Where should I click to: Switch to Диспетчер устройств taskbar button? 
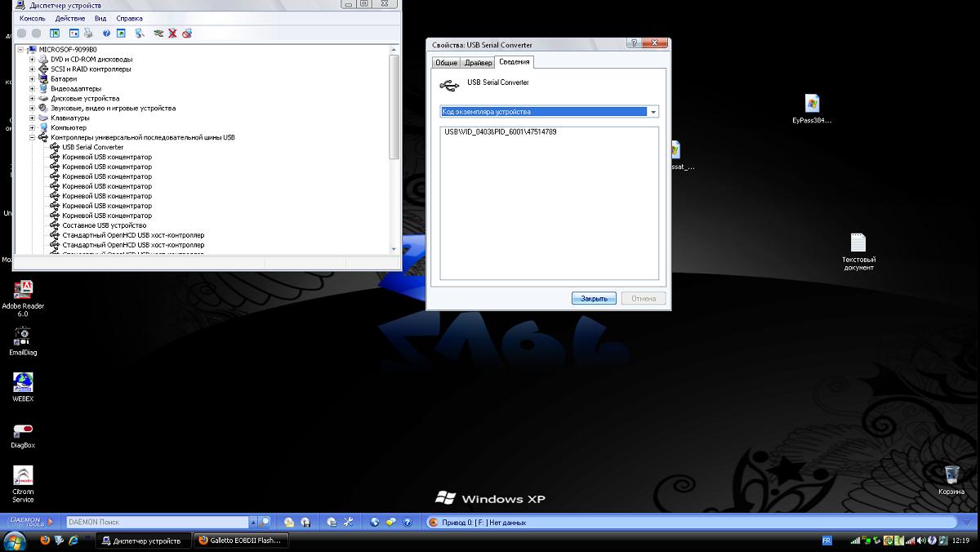click(144, 541)
